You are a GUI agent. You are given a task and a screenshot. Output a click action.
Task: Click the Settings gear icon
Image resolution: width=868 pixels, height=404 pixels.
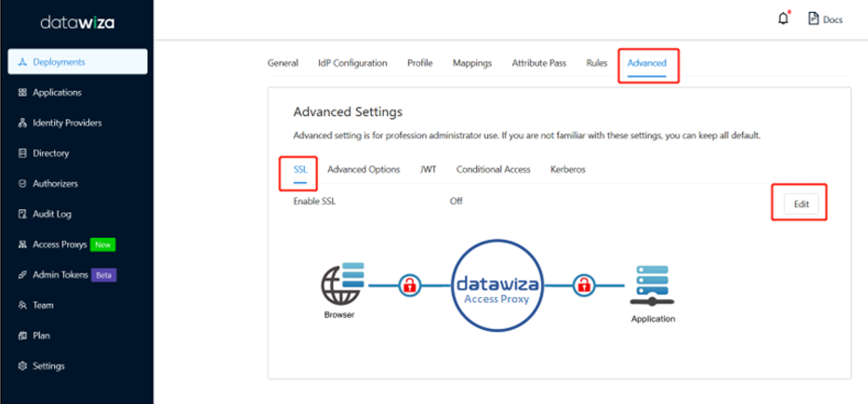[x=22, y=366]
